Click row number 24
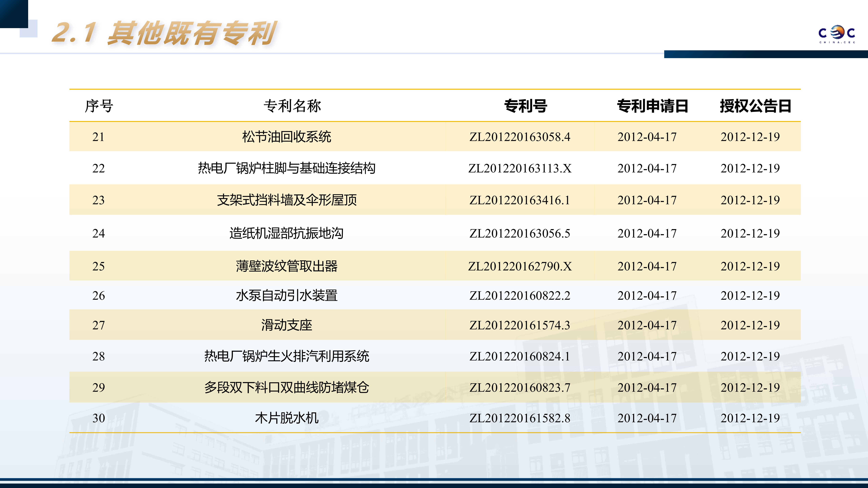Screen dimensions: 868x488 98,233
